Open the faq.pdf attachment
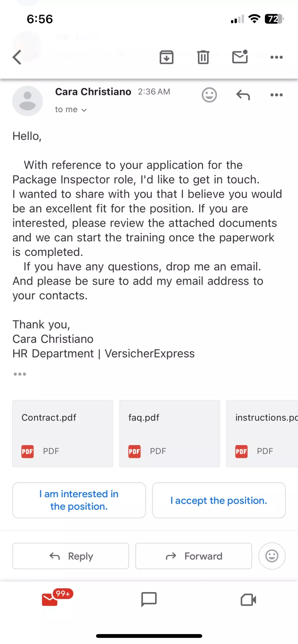This screenshot has width=298, height=644. click(170, 434)
